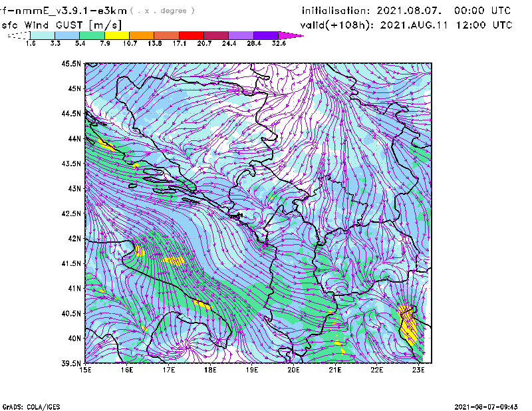Image resolution: width=532 pixels, height=411 pixels.
Task: Click legend value '1.6'
Action: 31,43
